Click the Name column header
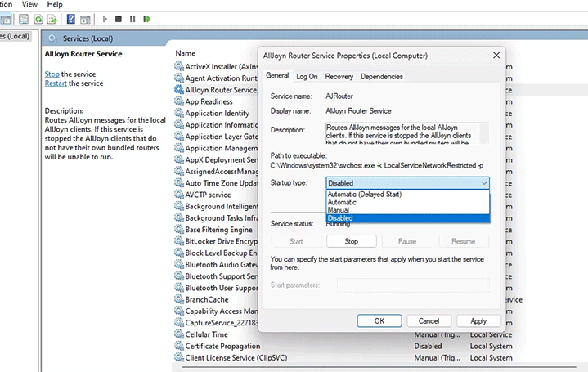Screen dimensions: 588x372 click(186, 53)
